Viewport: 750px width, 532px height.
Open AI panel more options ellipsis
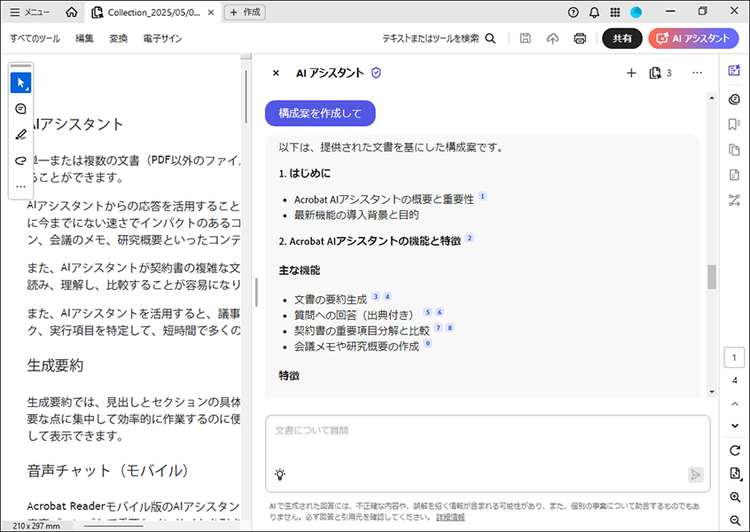(697, 73)
